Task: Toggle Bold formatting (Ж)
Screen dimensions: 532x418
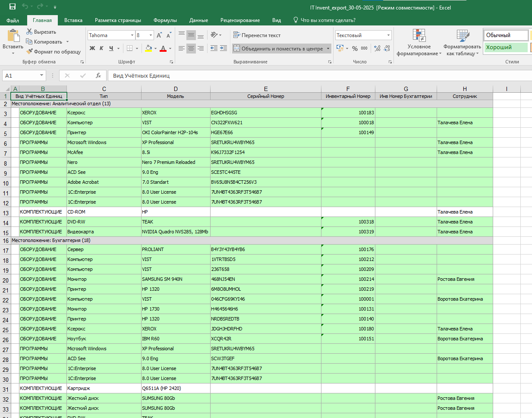Action: [92, 48]
